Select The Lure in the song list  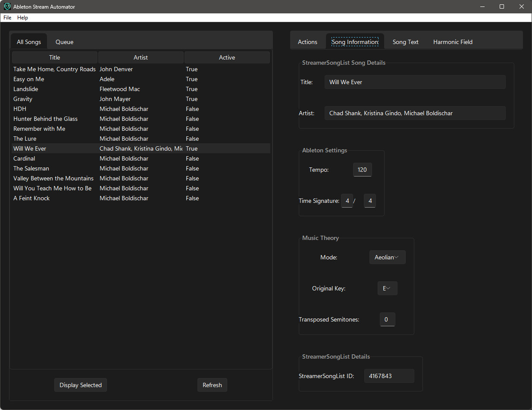(25, 139)
